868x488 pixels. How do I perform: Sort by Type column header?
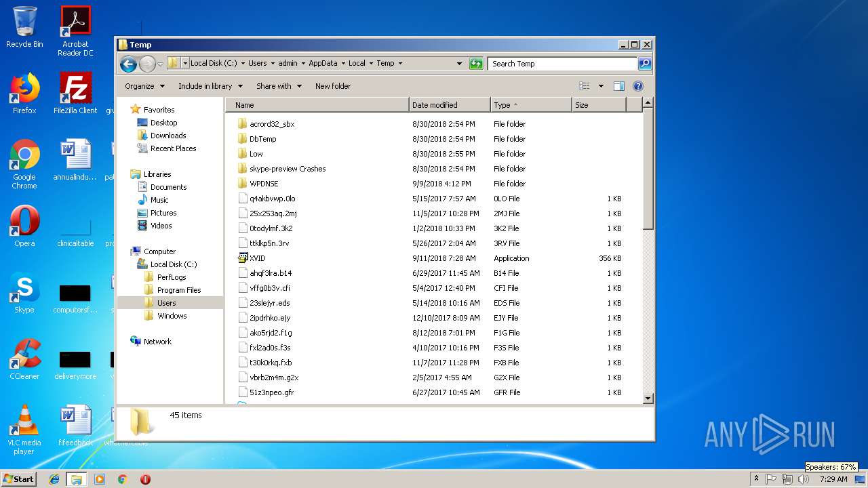[531, 105]
